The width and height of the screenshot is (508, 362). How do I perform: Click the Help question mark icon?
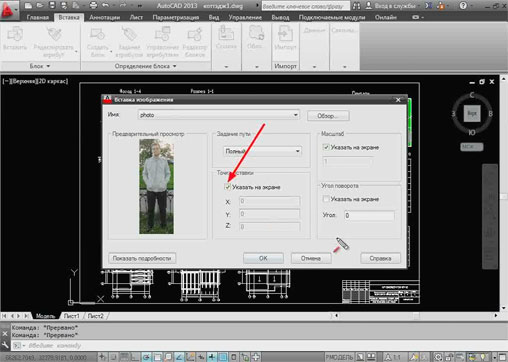[463, 5]
